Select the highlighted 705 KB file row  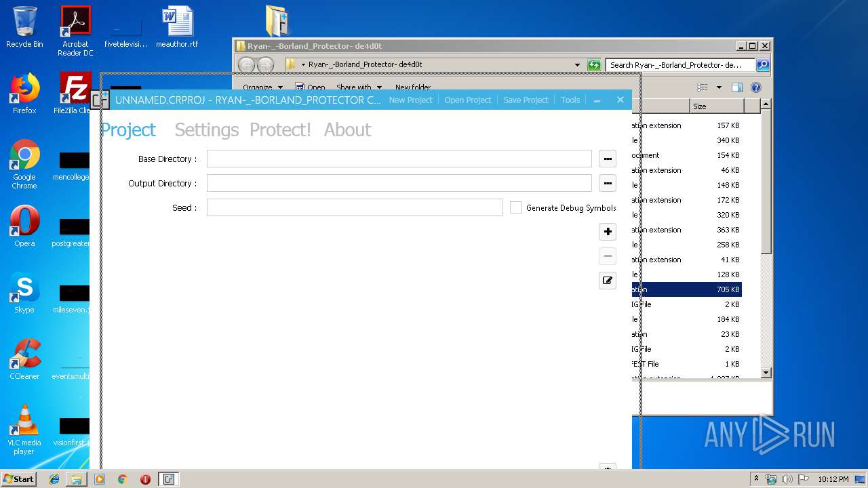686,289
